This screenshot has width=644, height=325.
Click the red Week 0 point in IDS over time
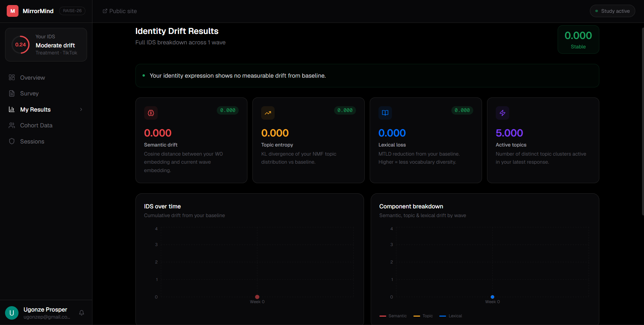[257, 297]
